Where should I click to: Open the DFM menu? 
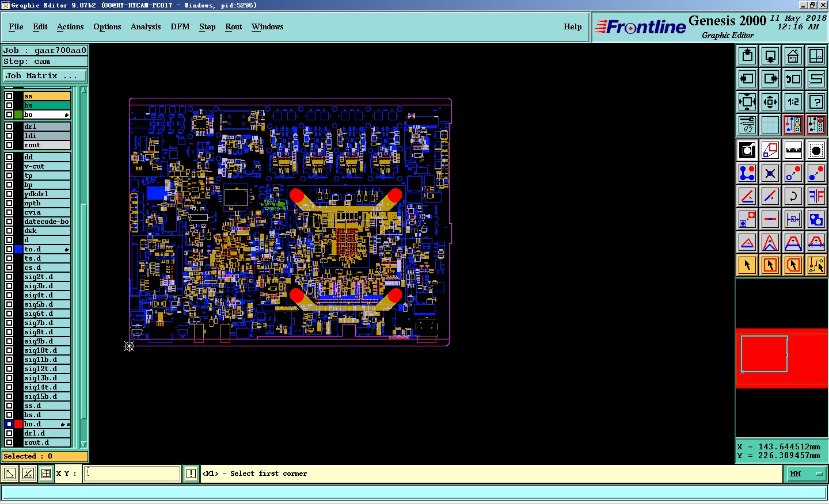[180, 26]
